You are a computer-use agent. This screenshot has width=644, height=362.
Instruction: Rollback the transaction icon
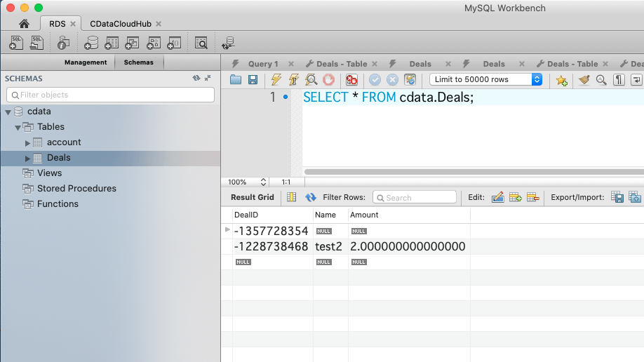point(392,79)
